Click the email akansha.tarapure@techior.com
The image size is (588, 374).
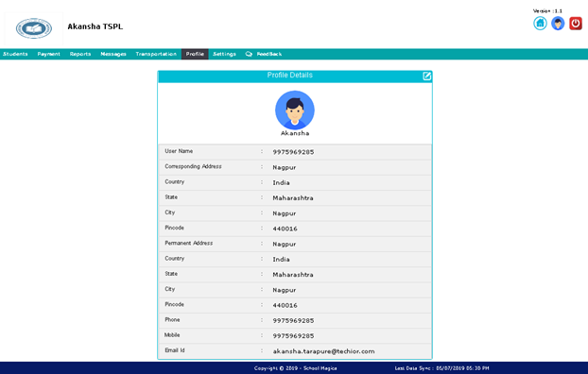323,351
